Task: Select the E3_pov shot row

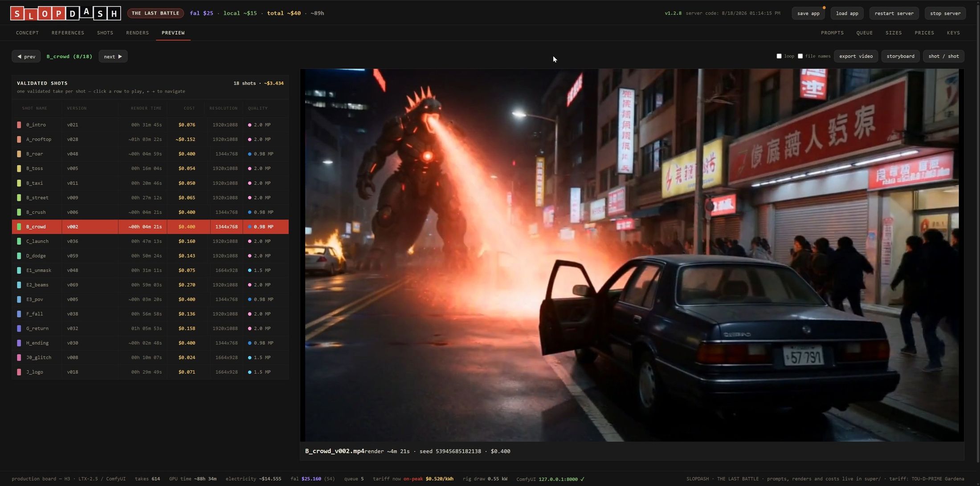Action: pyautogui.click(x=150, y=300)
